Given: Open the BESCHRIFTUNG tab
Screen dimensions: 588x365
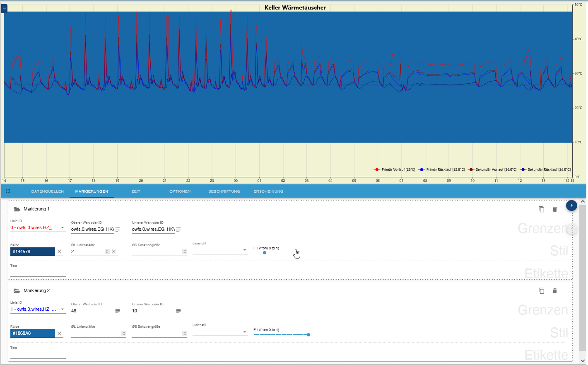Looking at the screenshot, I should (224, 191).
